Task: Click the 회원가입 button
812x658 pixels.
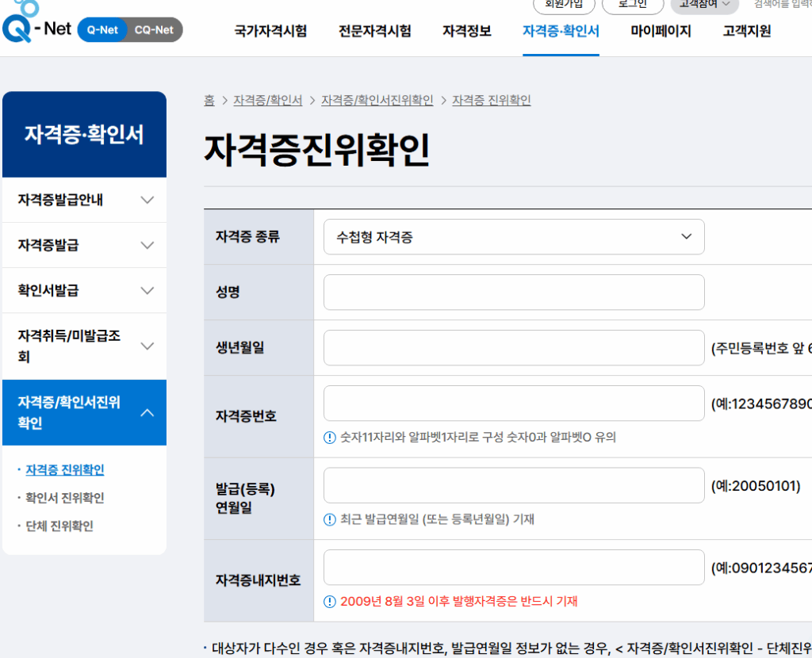Action: click(x=564, y=5)
